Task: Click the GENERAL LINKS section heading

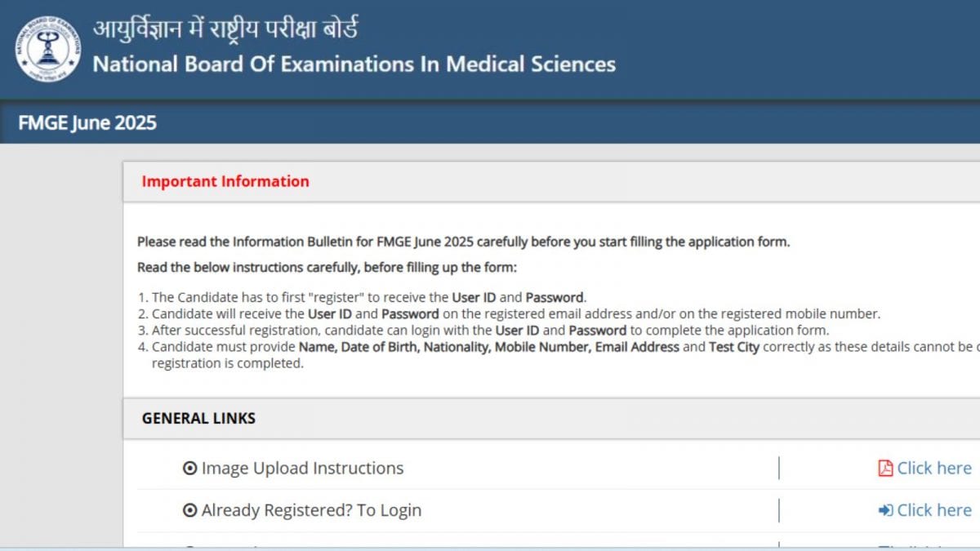Action: coord(198,418)
